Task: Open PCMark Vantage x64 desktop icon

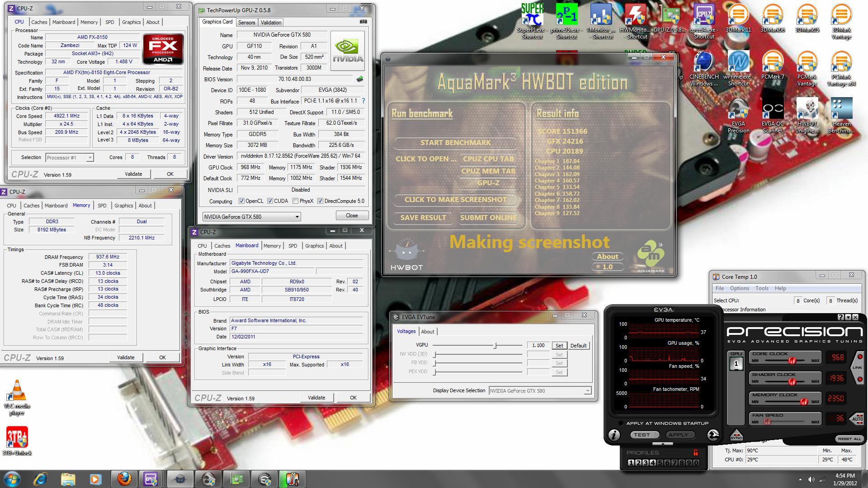Action: point(841,68)
